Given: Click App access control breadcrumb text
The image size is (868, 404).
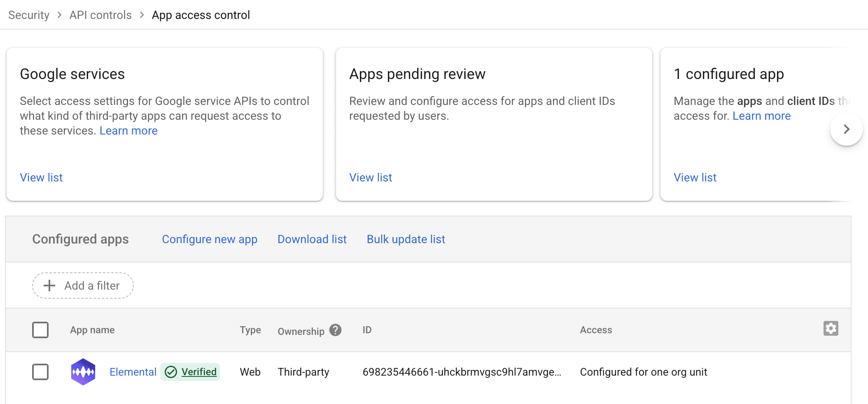Looking at the screenshot, I should click(201, 15).
